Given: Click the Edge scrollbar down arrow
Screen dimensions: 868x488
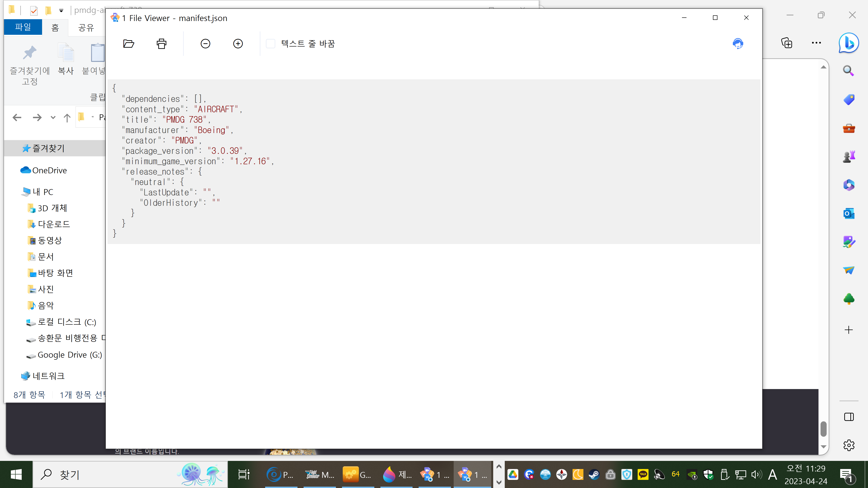Looking at the screenshot, I should [823, 447].
